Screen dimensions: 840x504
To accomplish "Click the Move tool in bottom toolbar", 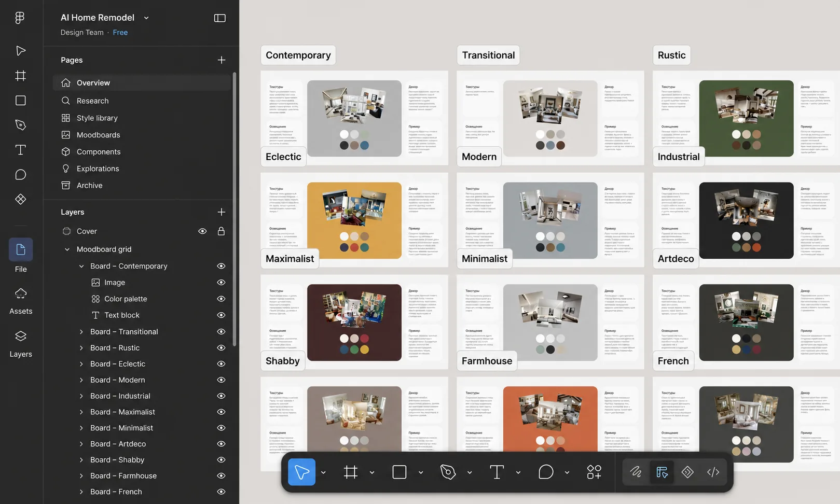I will point(301,472).
